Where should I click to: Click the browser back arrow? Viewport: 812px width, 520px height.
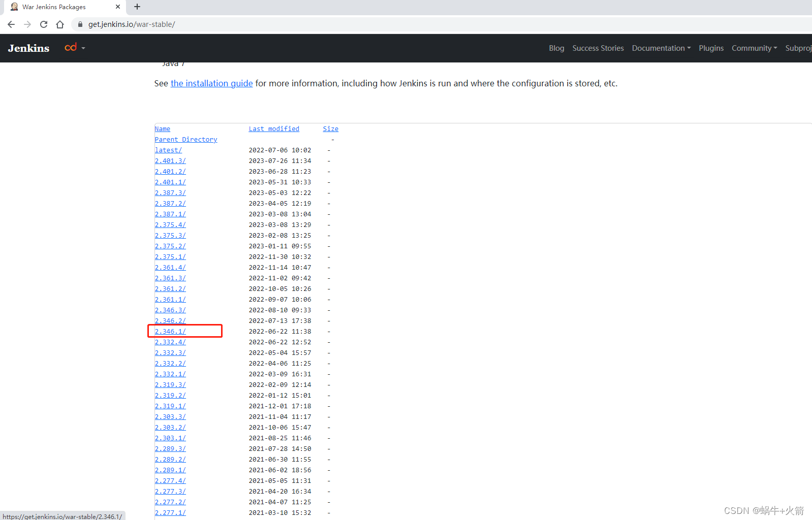(11, 24)
